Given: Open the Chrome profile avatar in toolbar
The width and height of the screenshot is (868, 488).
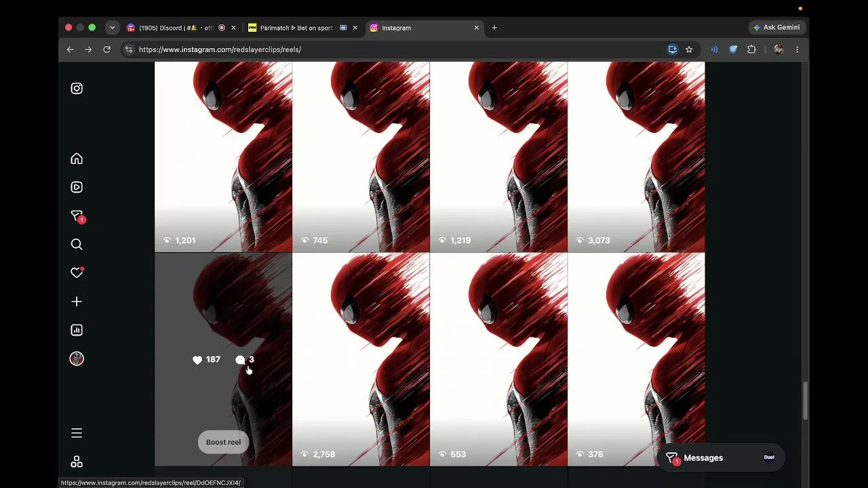Looking at the screenshot, I should (778, 49).
